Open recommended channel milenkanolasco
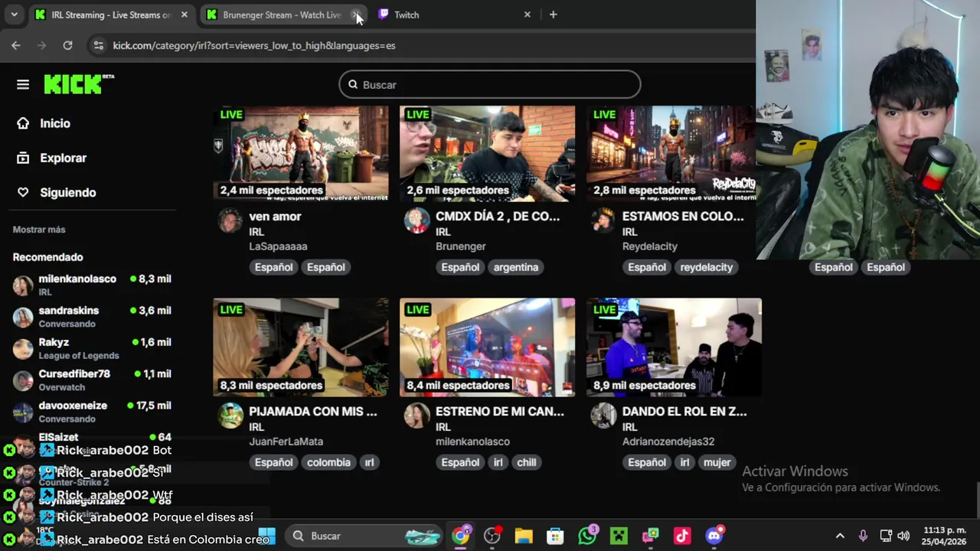This screenshot has width=980, height=551. click(92, 285)
